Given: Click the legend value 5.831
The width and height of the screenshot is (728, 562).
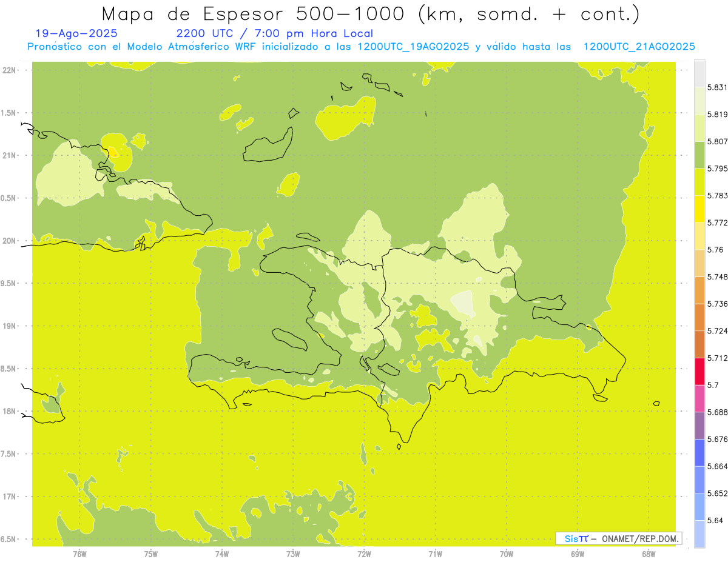Looking at the screenshot, I should (718, 87).
